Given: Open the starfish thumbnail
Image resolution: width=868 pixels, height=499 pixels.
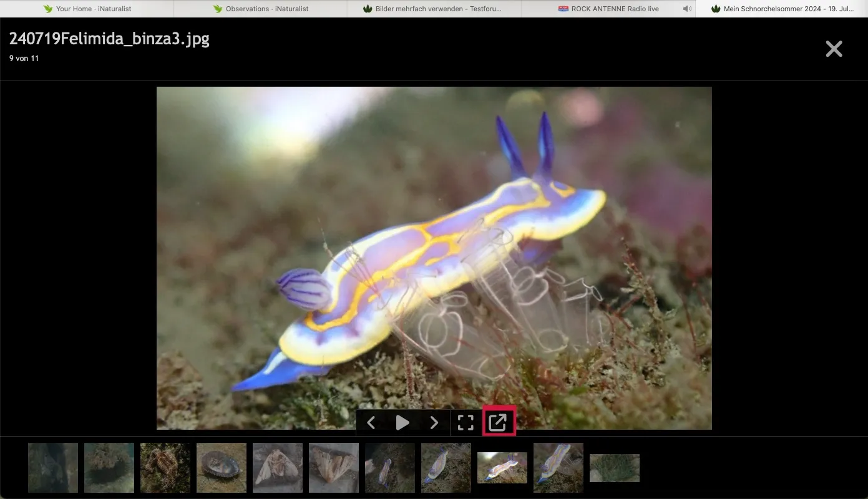Looking at the screenshot, I should [165, 468].
